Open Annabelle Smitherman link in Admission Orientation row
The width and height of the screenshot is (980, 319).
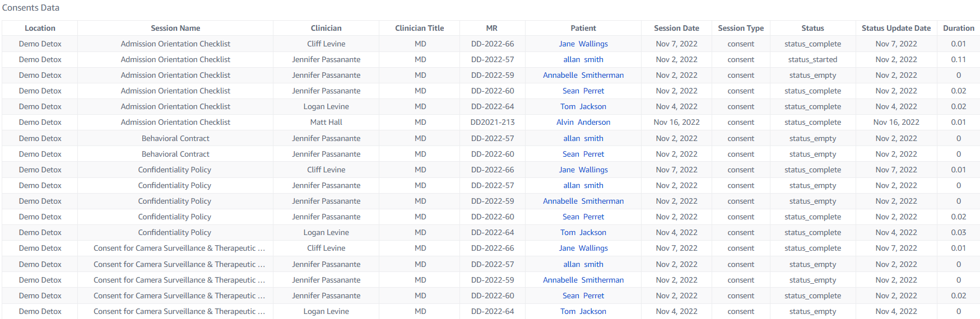tap(583, 75)
